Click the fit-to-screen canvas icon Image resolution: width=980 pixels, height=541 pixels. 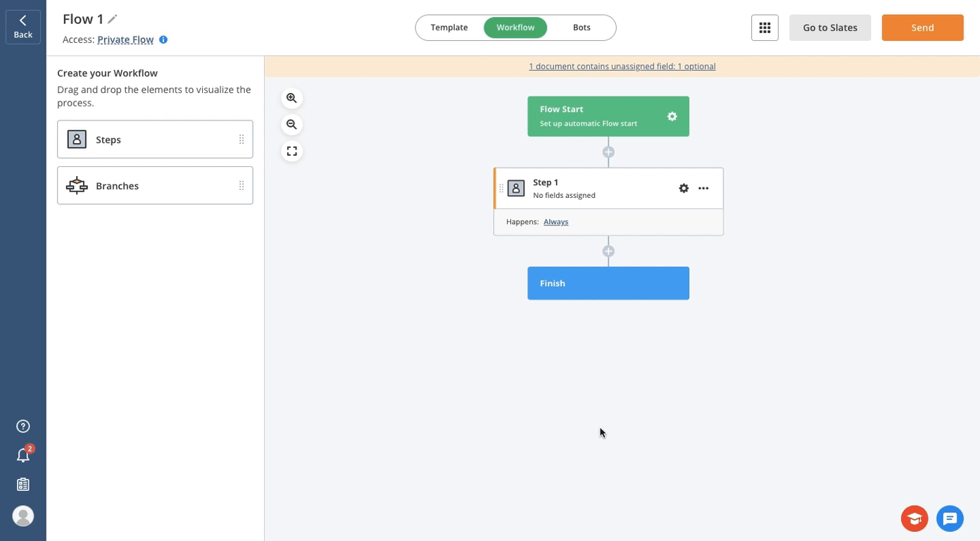coord(291,151)
